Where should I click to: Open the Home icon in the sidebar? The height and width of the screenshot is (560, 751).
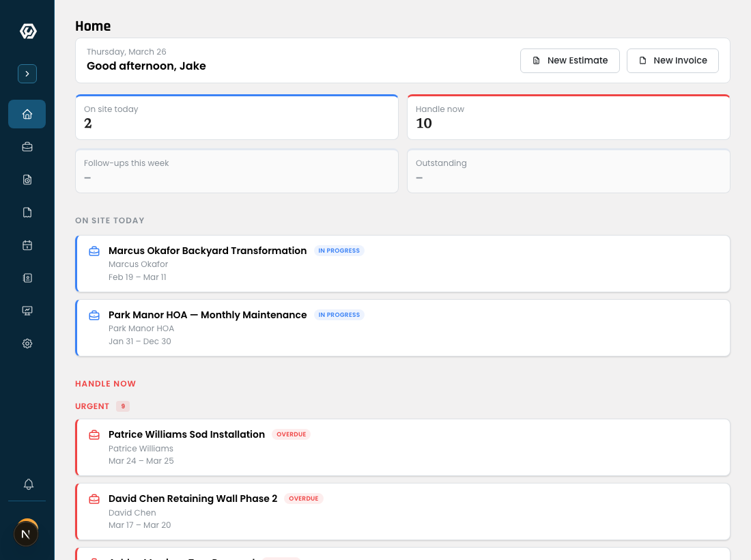pos(27,114)
